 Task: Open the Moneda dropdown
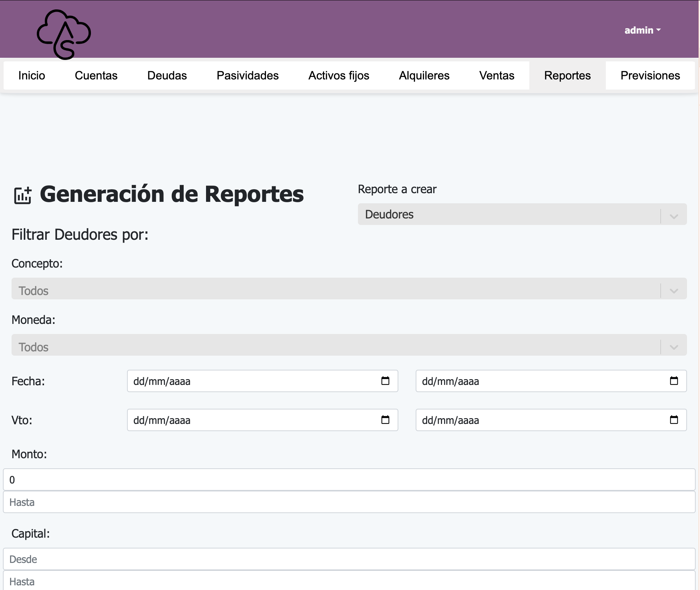(x=349, y=346)
